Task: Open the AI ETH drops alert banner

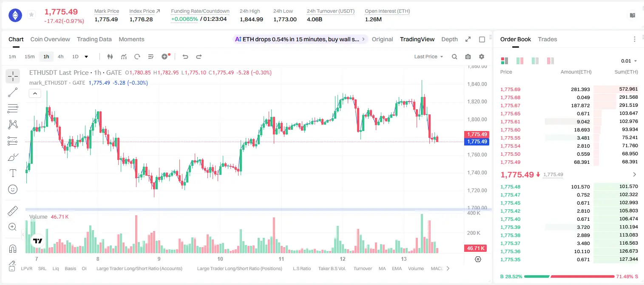Action: 300,39
